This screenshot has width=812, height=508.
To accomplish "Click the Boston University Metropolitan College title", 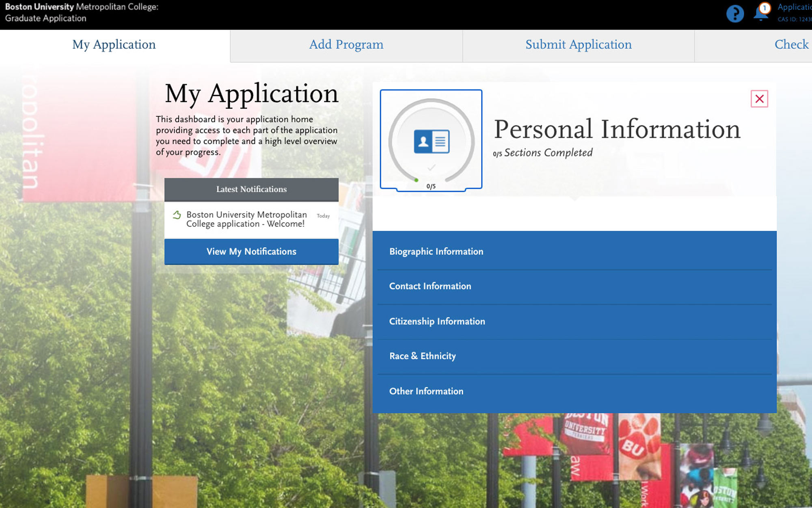I will tap(82, 13).
